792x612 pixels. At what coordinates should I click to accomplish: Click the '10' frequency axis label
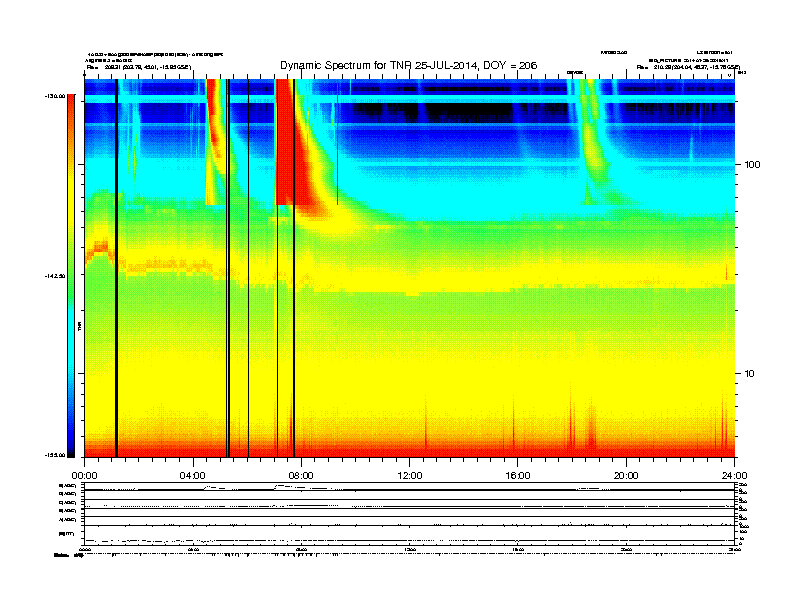pyautogui.click(x=750, y=374)
